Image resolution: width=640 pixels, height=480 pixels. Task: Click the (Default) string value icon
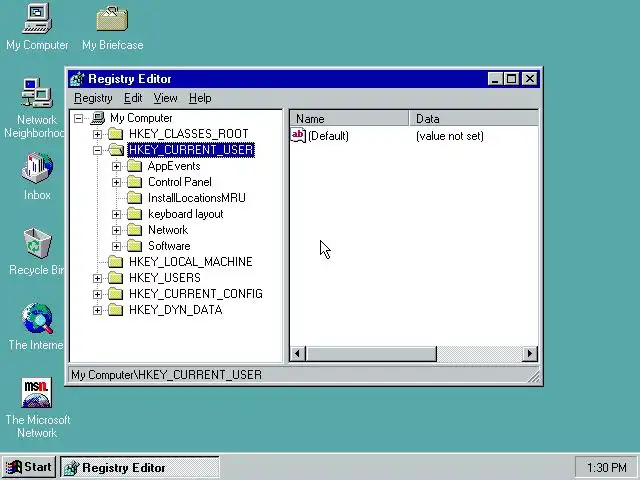(x=298, y=136)
